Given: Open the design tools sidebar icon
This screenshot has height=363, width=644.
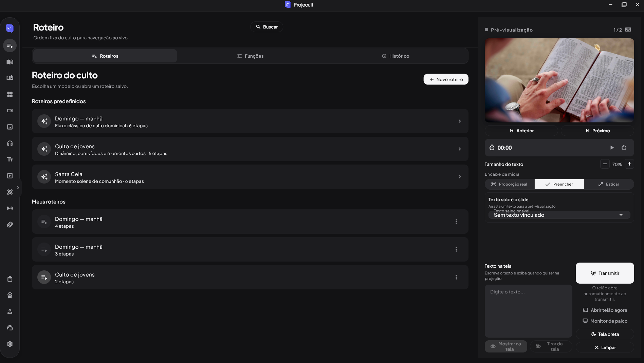Looking at the screenshot, I should [10, 192].
